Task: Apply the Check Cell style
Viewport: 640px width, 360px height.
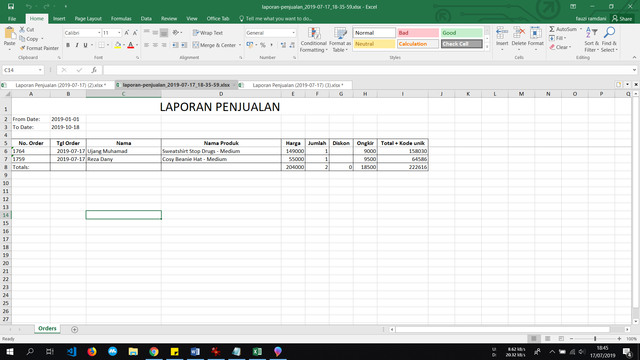Action: [x=461, y=44]
